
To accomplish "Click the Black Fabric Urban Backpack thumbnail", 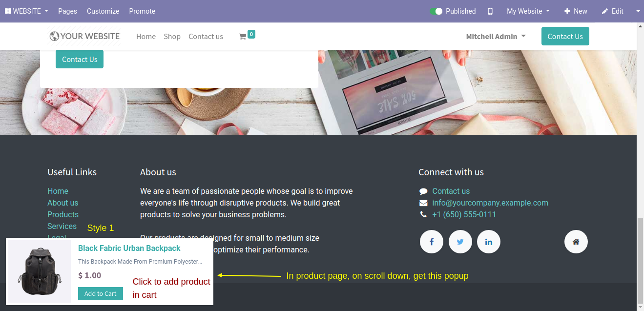I will tap(40, 271).
